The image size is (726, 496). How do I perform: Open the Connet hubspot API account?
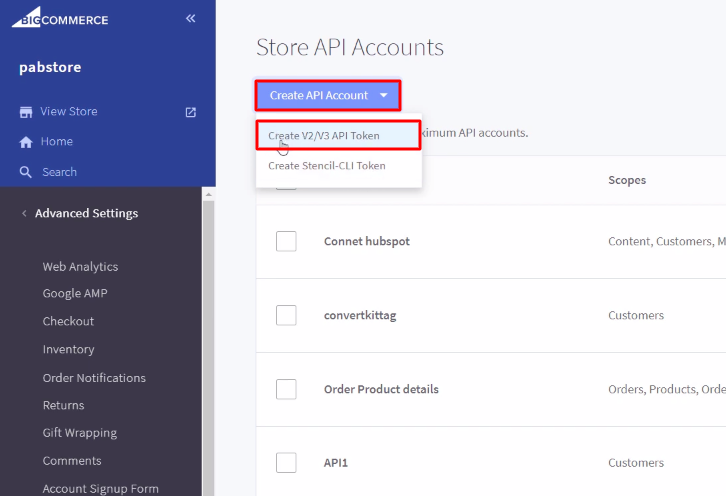tap(366, 241)
